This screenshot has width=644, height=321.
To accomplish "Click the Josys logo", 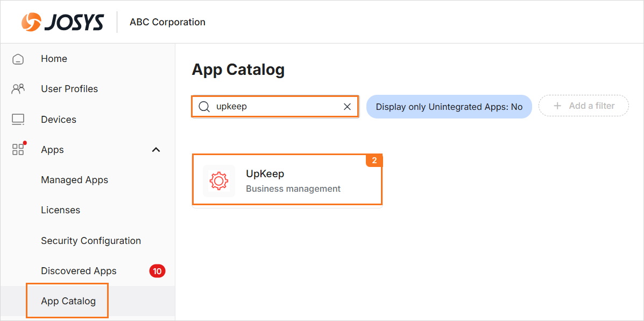I will tap(63, 22).
